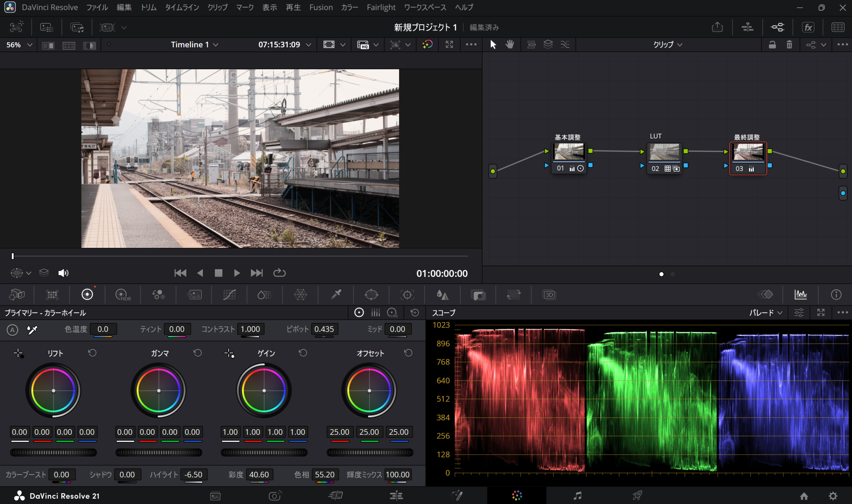Toggle the node graph lock icon

click(772, 45)
